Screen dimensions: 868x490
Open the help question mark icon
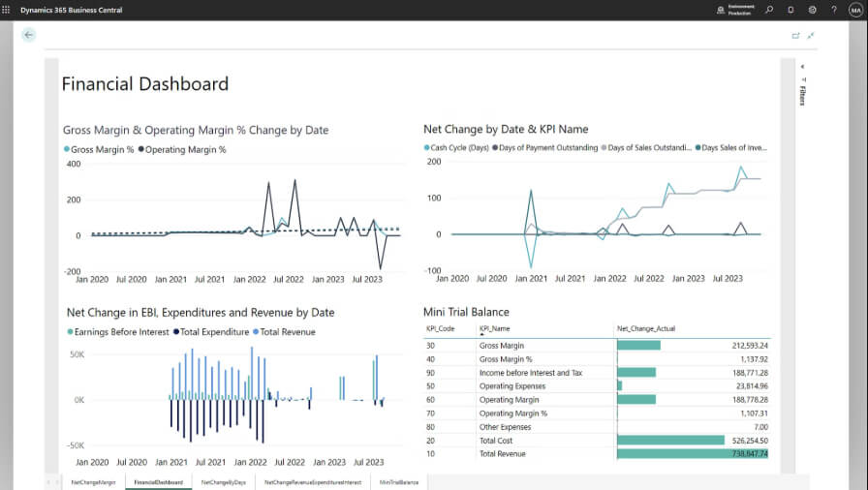point(834,10)
